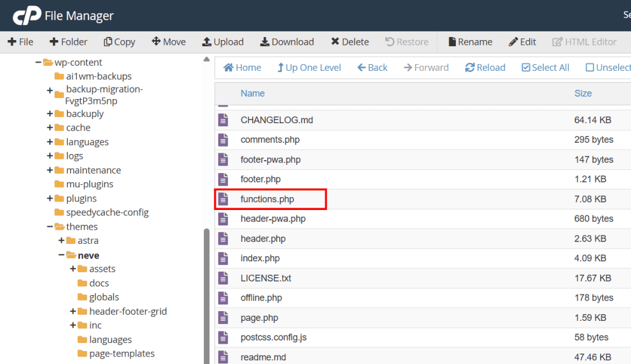
Task: Expand the languages folder under wp-content
Action: pos(50,142)
